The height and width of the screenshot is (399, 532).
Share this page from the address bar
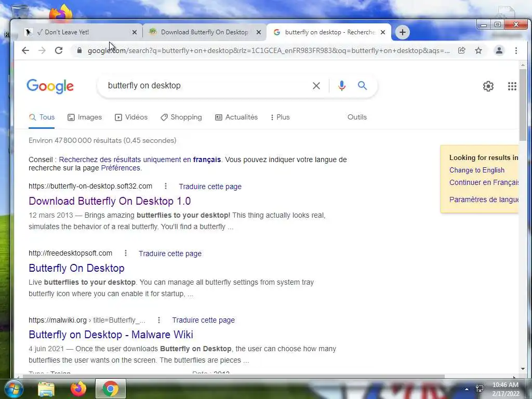(461, 50)
